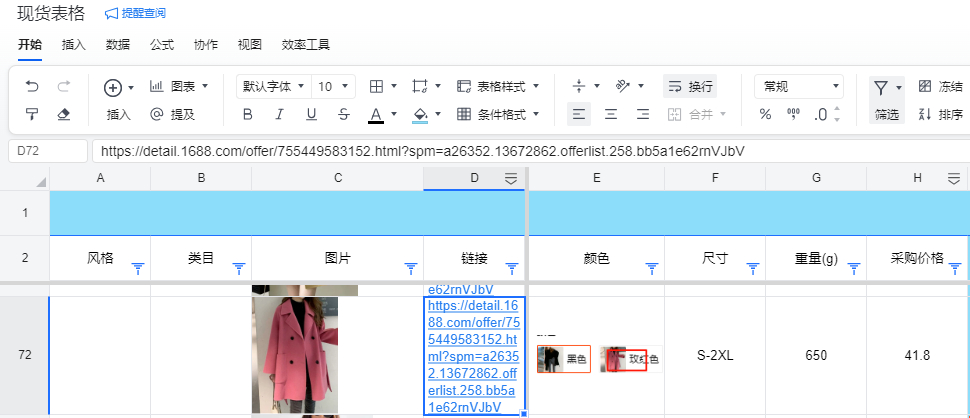Click the undo arrow icon
Image resolution: width=970 pixels, height=418 pixels.
[32, 87]
